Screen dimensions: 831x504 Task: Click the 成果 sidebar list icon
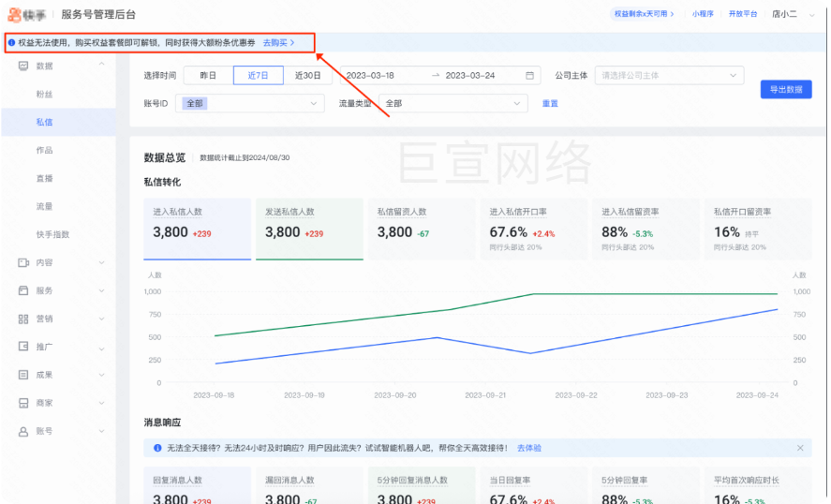pos(23,375)
